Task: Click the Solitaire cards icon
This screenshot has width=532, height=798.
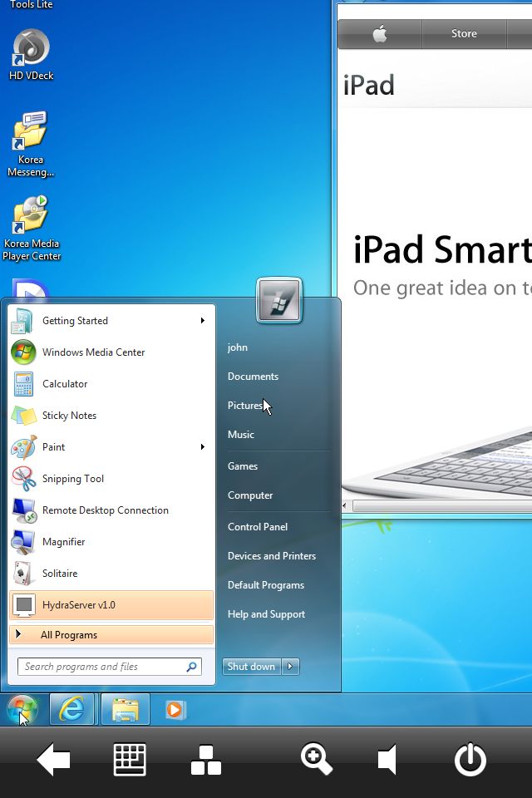Action: point(22,573)
